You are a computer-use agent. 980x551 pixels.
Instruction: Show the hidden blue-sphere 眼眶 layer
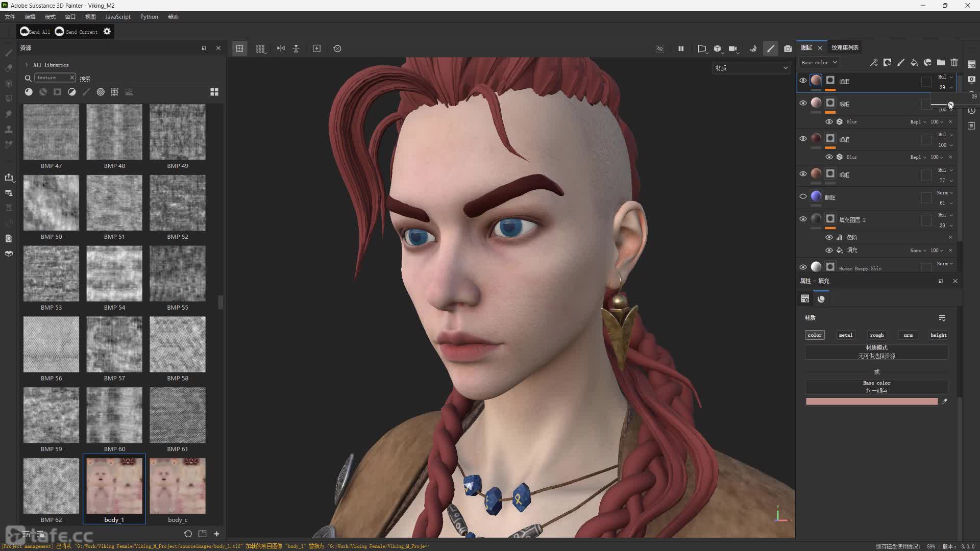coord(803,196)
